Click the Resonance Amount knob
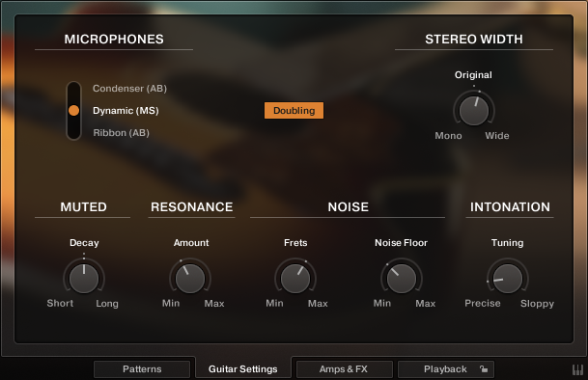This screenshot has width=588, height=380. click(190, 279)
